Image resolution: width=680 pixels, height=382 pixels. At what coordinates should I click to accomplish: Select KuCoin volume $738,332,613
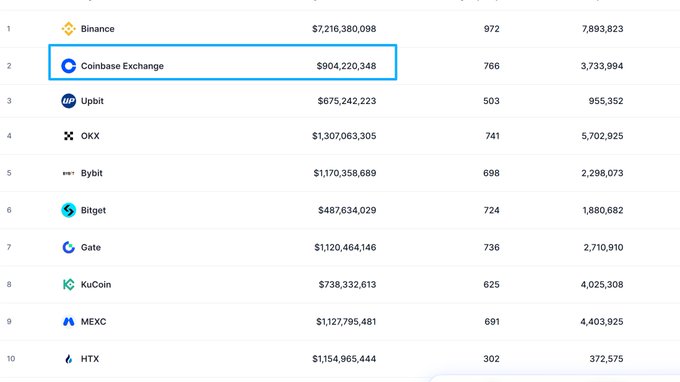pos(347,284)
